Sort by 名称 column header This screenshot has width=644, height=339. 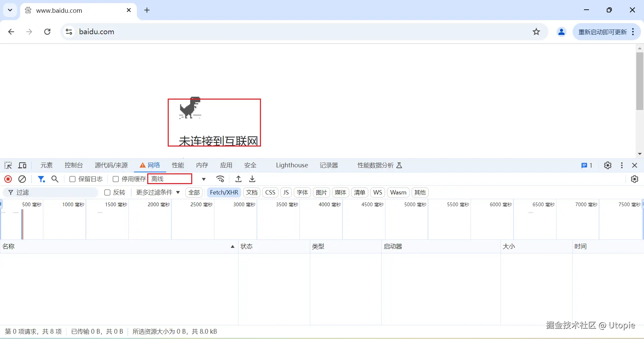119,246
